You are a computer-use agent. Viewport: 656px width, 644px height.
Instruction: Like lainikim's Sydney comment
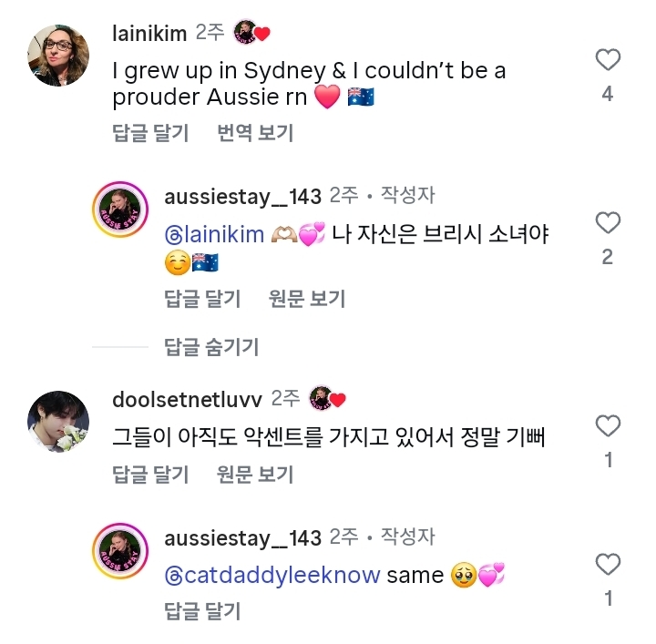[x=607, y=60]
